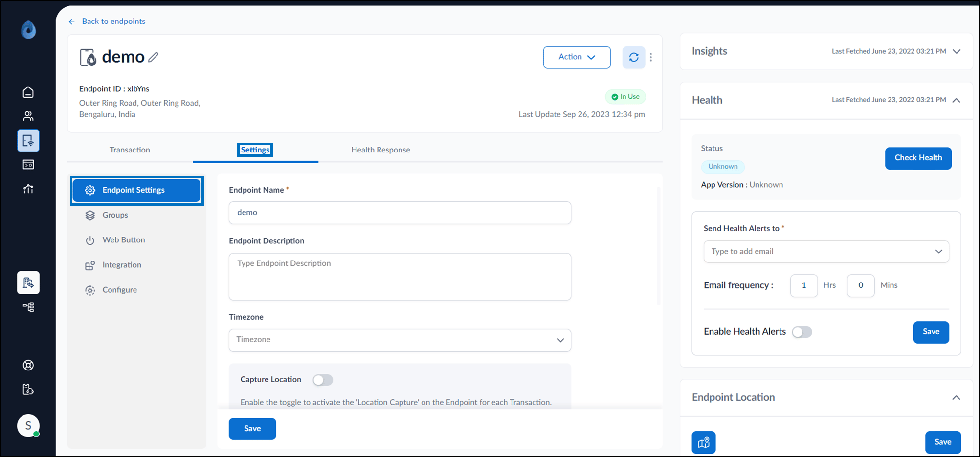The image size is (980, 457).
Task: Save the Endpoint Location
Action: click(943, 442)
